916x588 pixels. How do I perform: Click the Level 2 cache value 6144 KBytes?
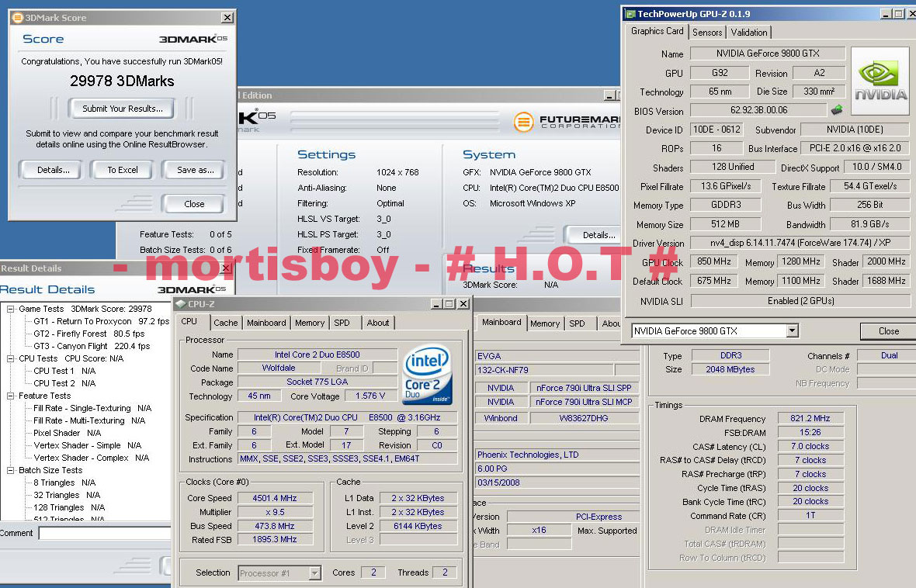pos(418,526)
